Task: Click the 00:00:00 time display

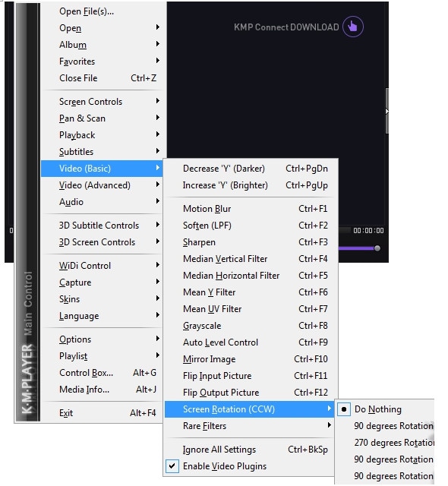Action: [x=368, y=231]
